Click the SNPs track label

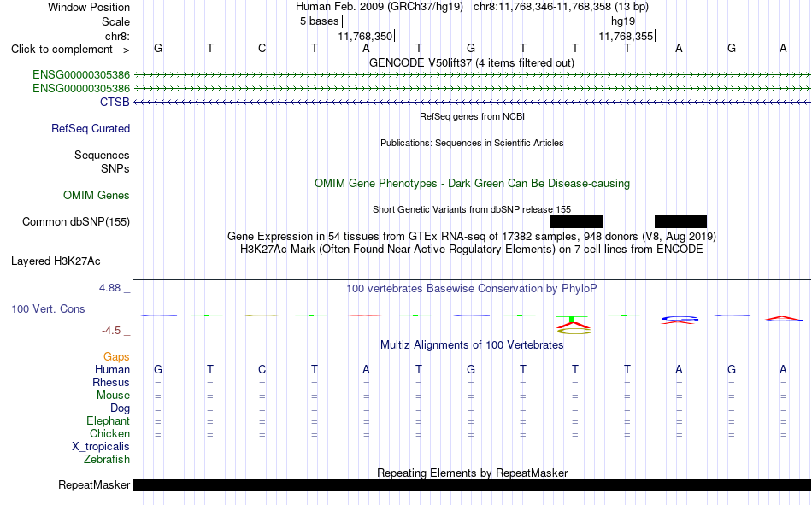click(115, 168)
